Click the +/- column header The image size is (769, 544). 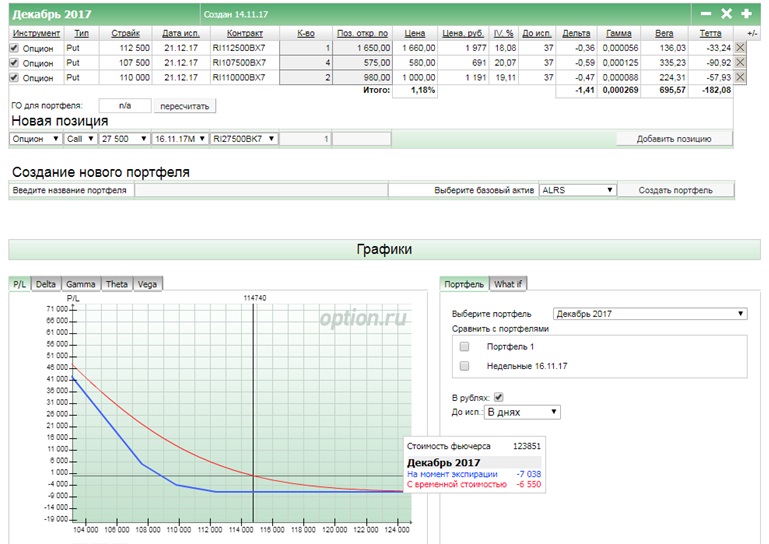[752, 33]
